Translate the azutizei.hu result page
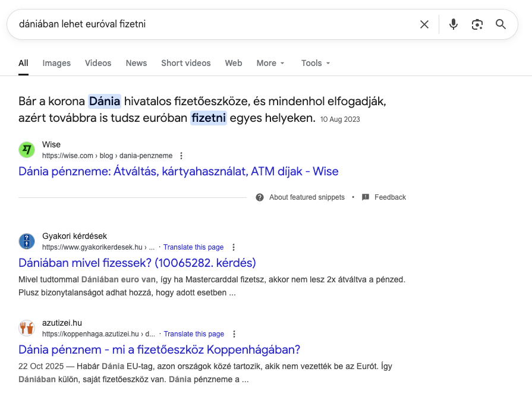532x400 pixels. pyautogui.click(x=194, y=334)
